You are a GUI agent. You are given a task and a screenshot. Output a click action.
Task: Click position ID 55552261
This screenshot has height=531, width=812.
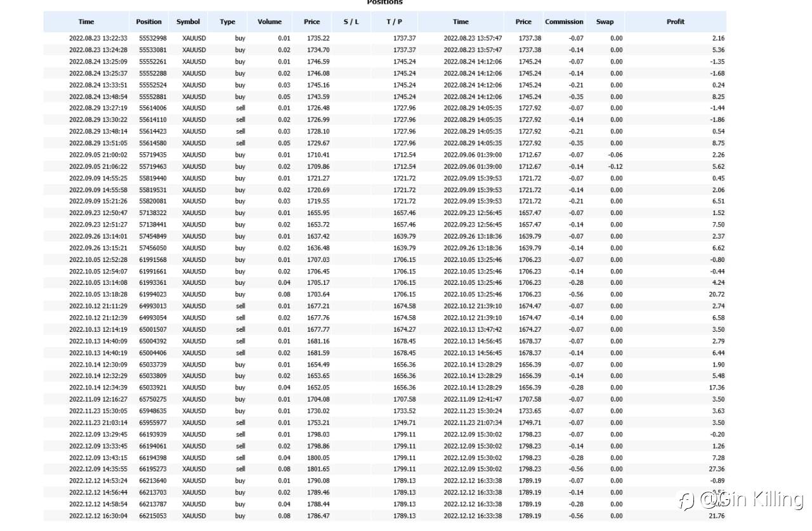153,62
